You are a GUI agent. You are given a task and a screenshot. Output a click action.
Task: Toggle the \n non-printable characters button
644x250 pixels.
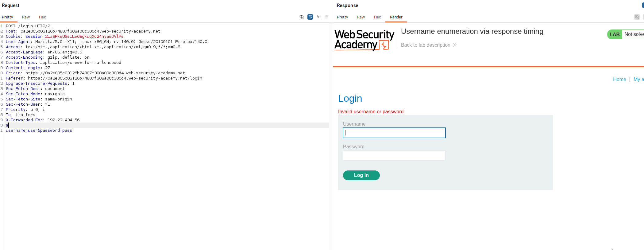[x=319, y=17]
